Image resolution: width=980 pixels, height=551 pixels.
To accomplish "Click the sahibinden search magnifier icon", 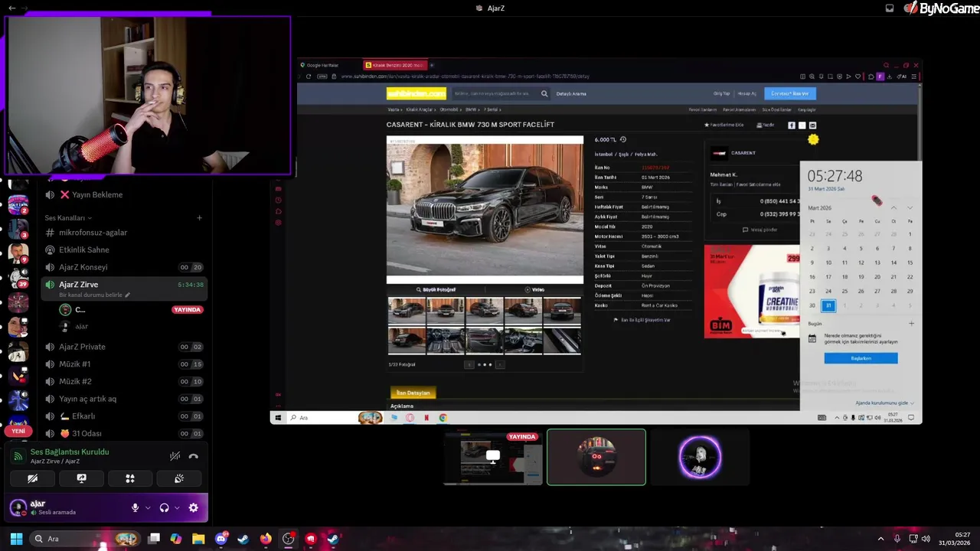I will [544, 93].
